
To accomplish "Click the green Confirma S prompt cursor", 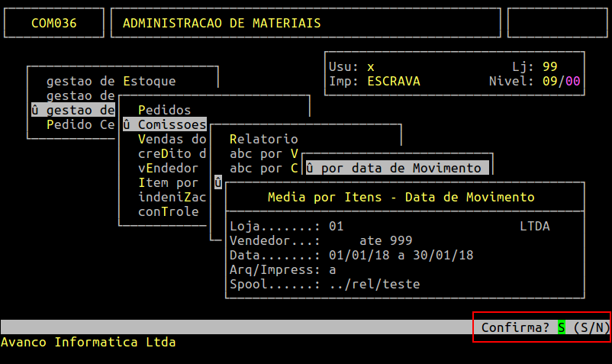I will pos(561,327).
